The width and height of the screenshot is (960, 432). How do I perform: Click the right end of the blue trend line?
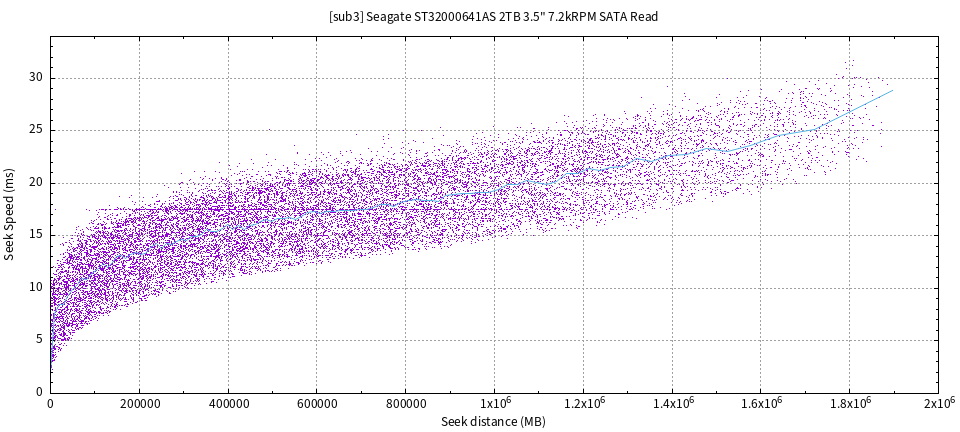(892, 90)
